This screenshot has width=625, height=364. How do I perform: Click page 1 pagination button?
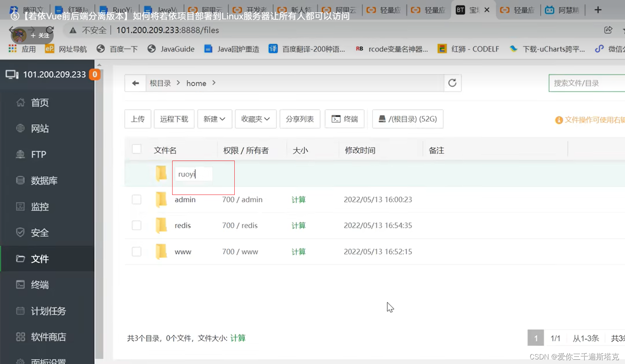536,338
